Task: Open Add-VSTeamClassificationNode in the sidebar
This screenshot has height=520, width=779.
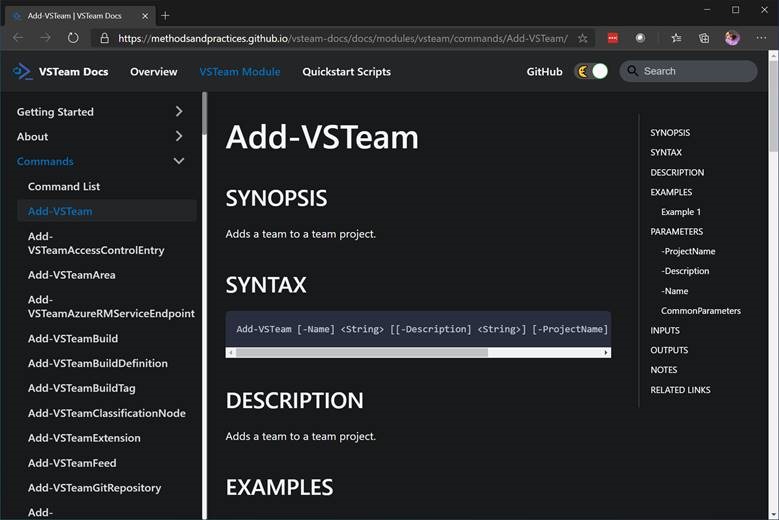Action: pos(107,413)
